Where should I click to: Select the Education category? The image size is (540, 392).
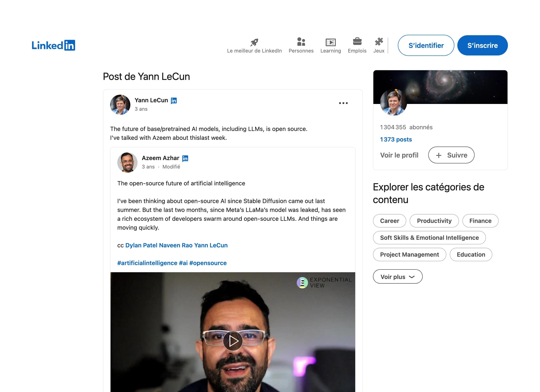coord(471,255)
